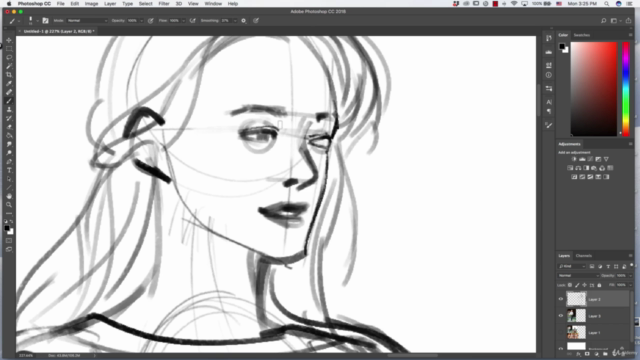Toggle visibility of Layer 2
The image size is (640, 360).
pos(560,299)
